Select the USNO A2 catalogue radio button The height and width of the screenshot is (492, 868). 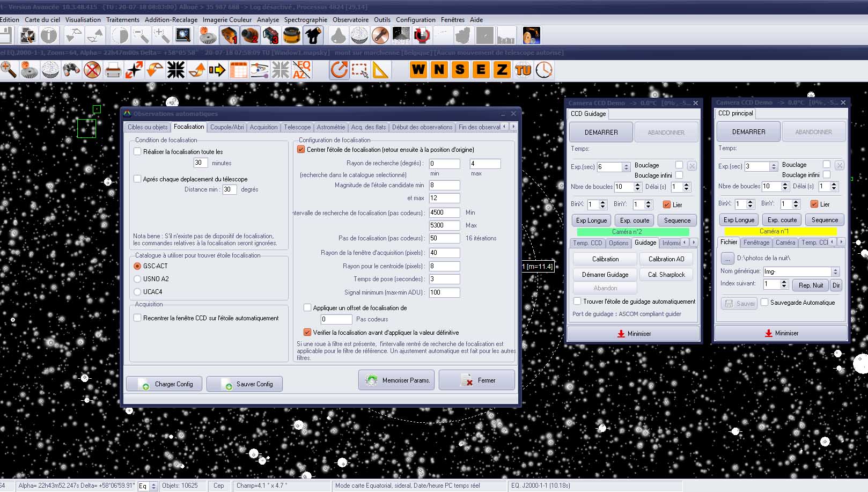[137, 279]
